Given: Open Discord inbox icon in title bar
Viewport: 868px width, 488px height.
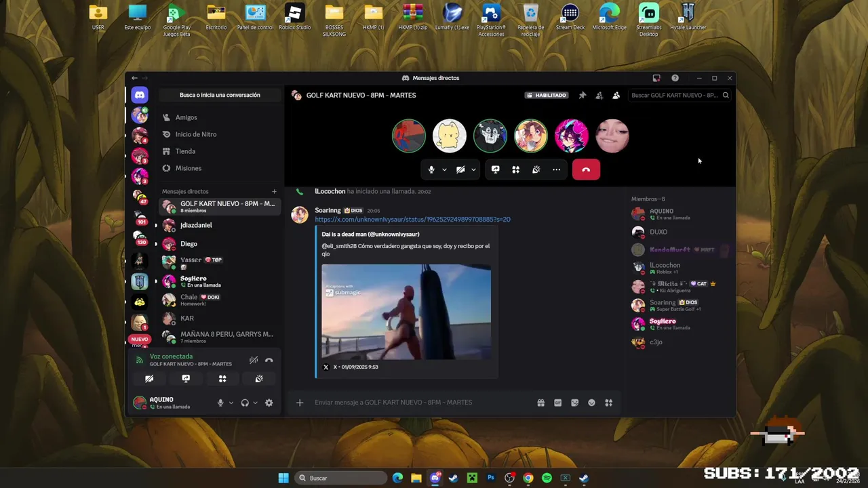Looking at the screenshot, I should coord(656,78).
